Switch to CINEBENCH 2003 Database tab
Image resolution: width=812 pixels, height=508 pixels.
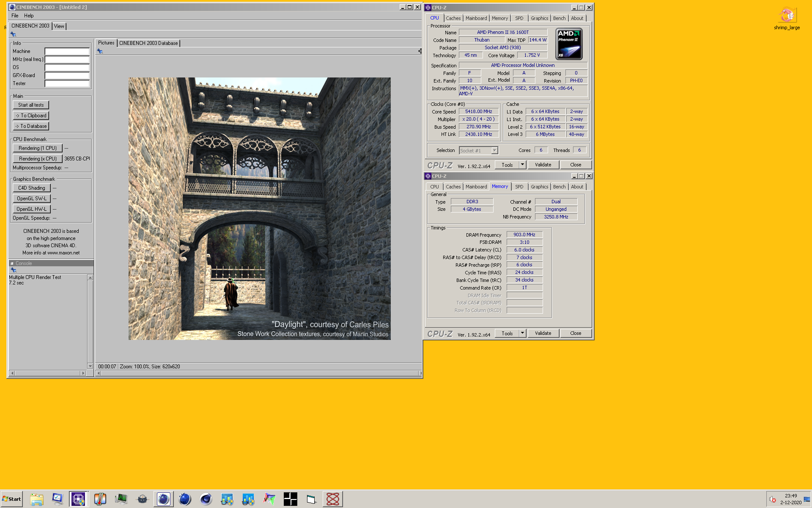(x=148, y=43)
